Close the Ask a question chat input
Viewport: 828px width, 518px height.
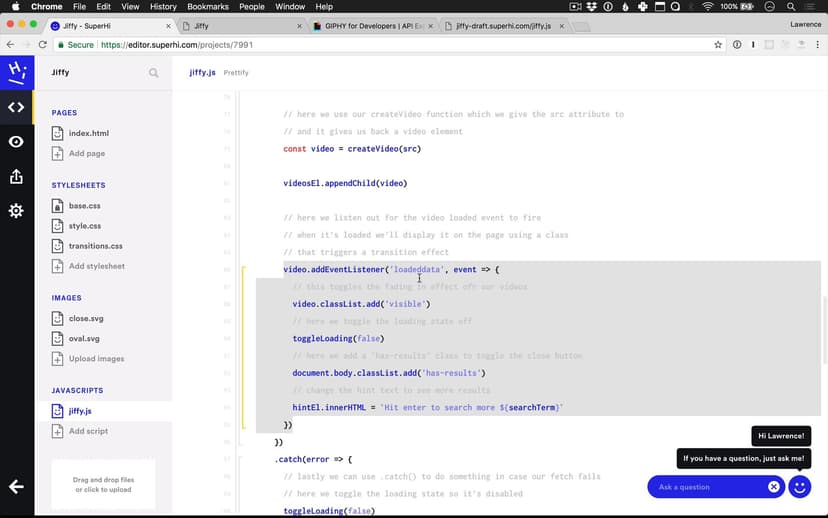point(773,487)
